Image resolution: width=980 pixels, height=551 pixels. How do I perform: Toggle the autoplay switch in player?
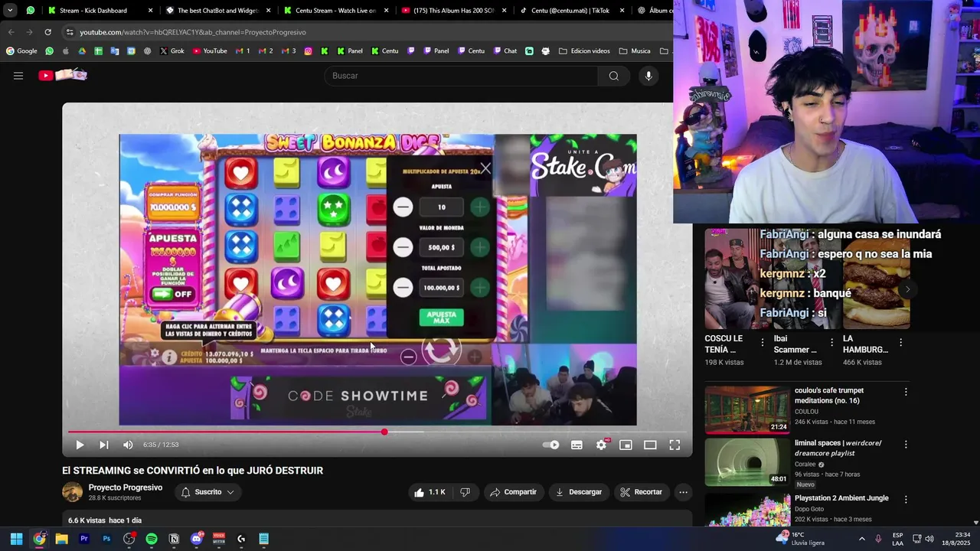(550, 445)
